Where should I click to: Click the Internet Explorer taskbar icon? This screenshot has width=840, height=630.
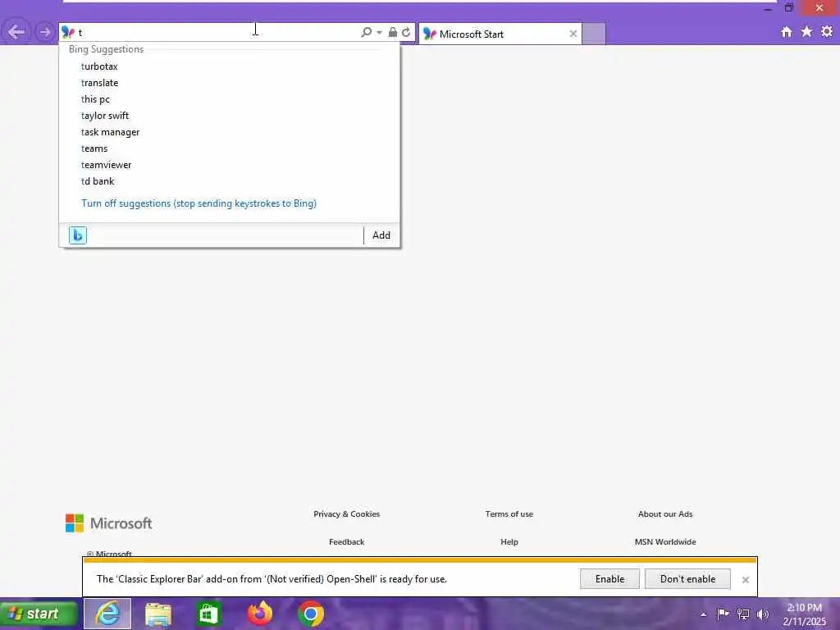[x=107, y=614]
